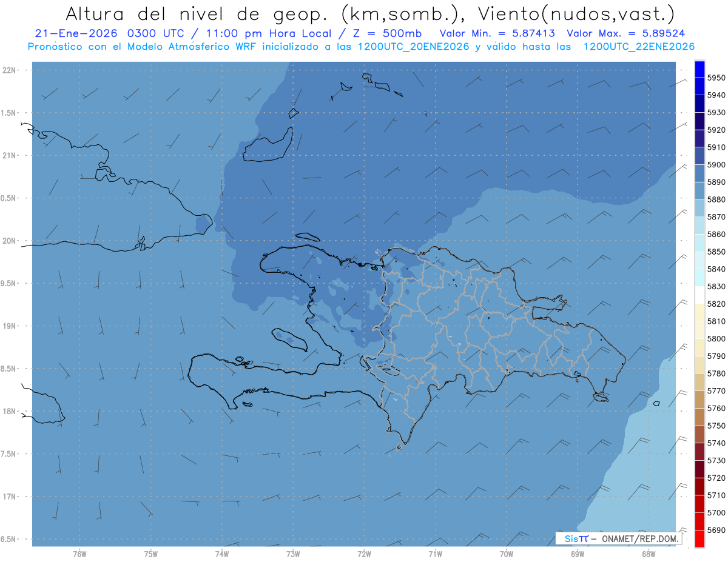
Task: Click the 17N latitude axis label
Action: point(10,497)
